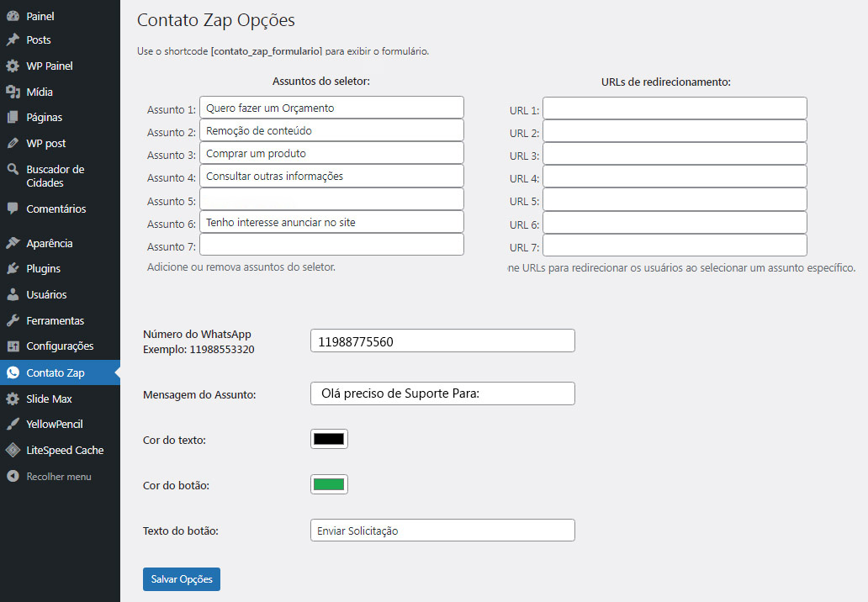Focus the URL 5 redirect field
Screen dimensions: 868x602
[675, 199]
